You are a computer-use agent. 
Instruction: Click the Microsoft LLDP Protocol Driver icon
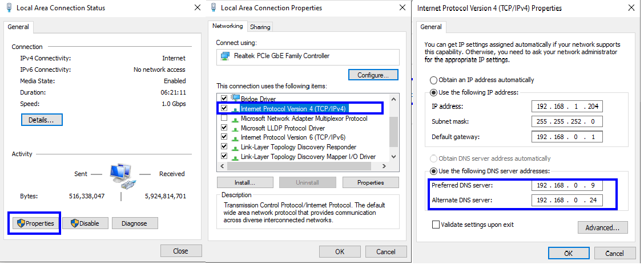pyautogui.click(x=235, y=128)
